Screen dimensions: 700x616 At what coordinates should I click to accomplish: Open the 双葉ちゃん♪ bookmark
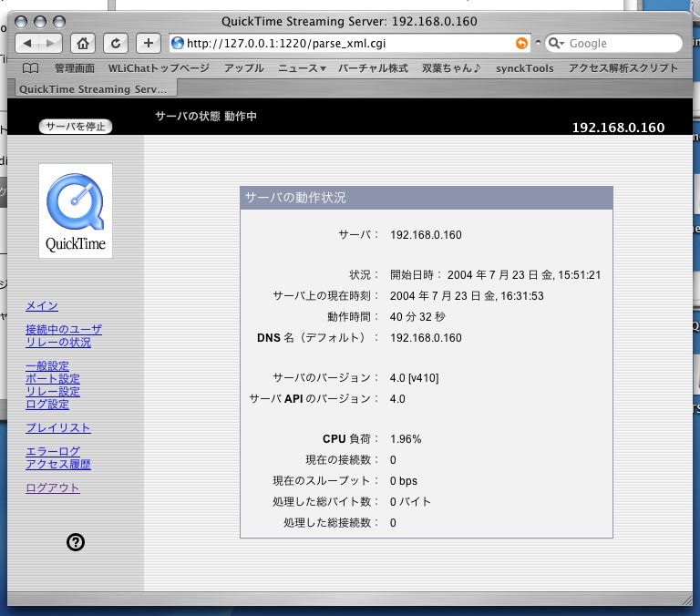coord(451,68)
